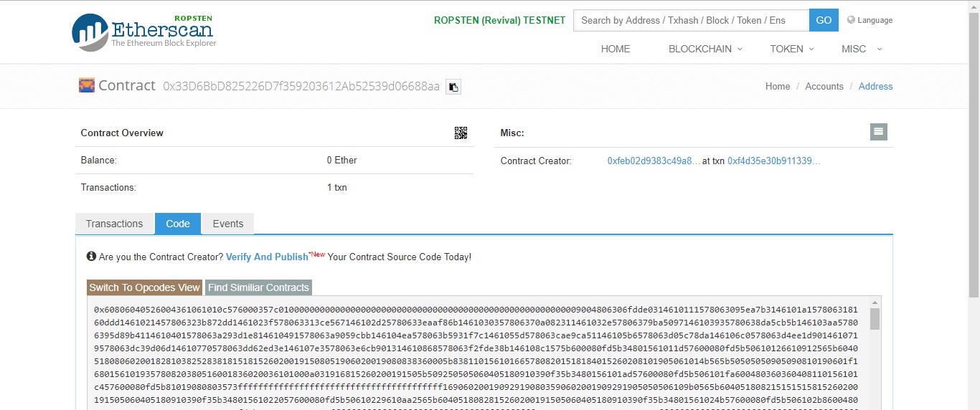Click the info icon beside Contract Creator prompt
Image resolution: width=980 pixels, height=410 pixels.
click(91, 257)
